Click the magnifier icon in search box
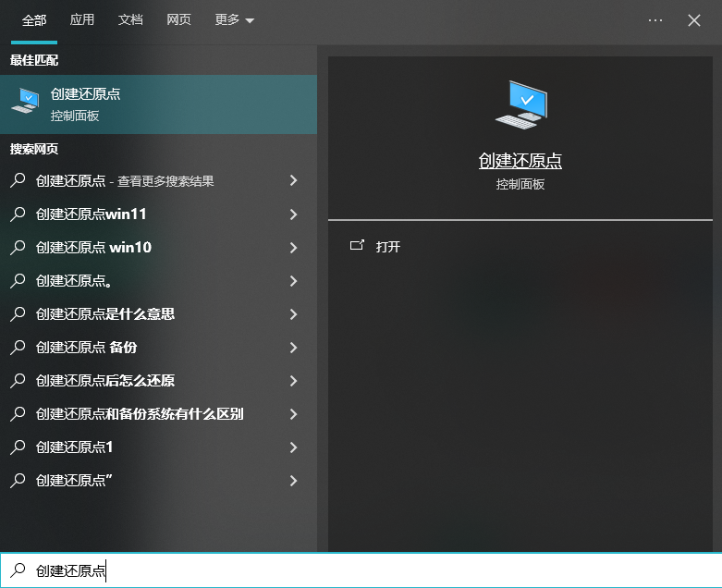Viewport: 722px width, 588px height. (x=17, y=570)
